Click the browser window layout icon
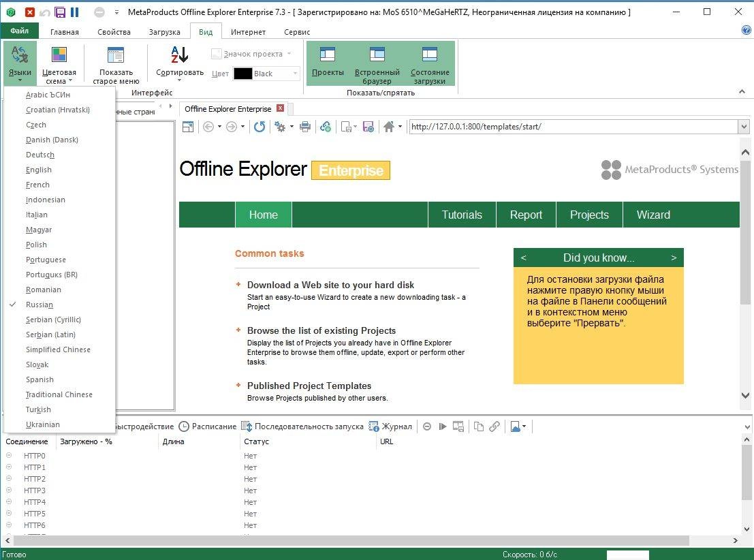This screenshot has height=560, width=754. coord(188,127)
